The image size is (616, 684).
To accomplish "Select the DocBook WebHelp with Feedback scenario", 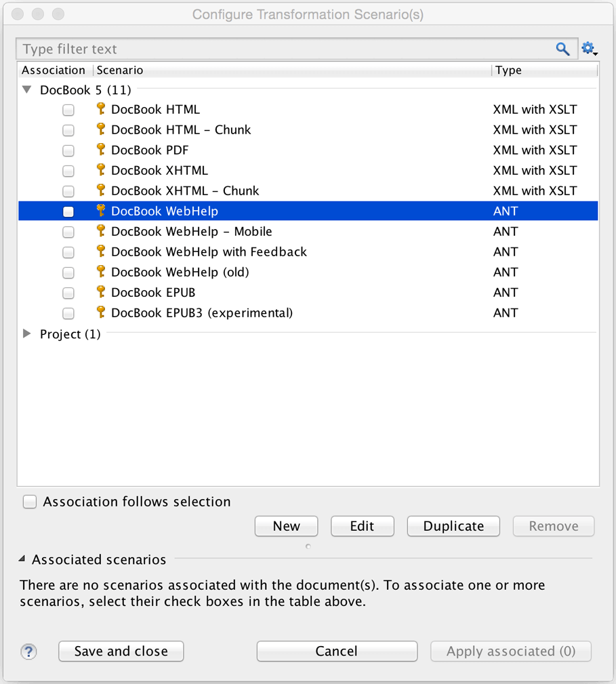I will coord(209,252).
